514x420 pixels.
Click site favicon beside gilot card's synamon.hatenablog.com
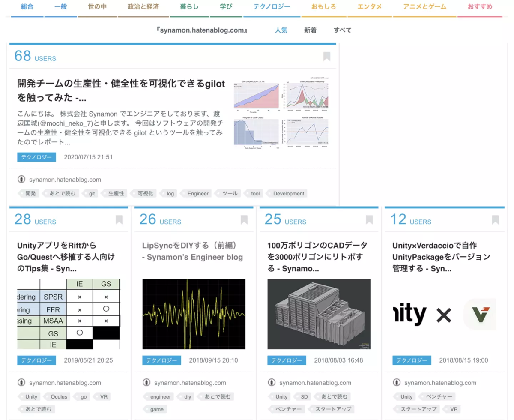click(21, 180)
